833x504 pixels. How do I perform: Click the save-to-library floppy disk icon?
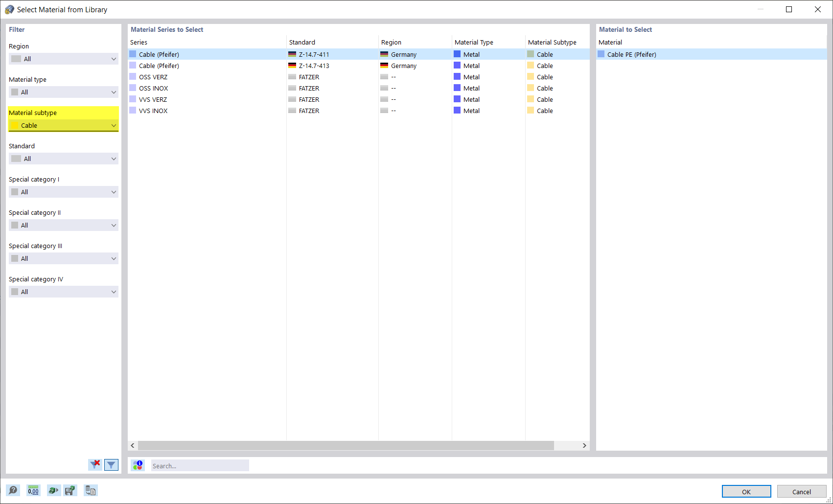tap(70, 490)
